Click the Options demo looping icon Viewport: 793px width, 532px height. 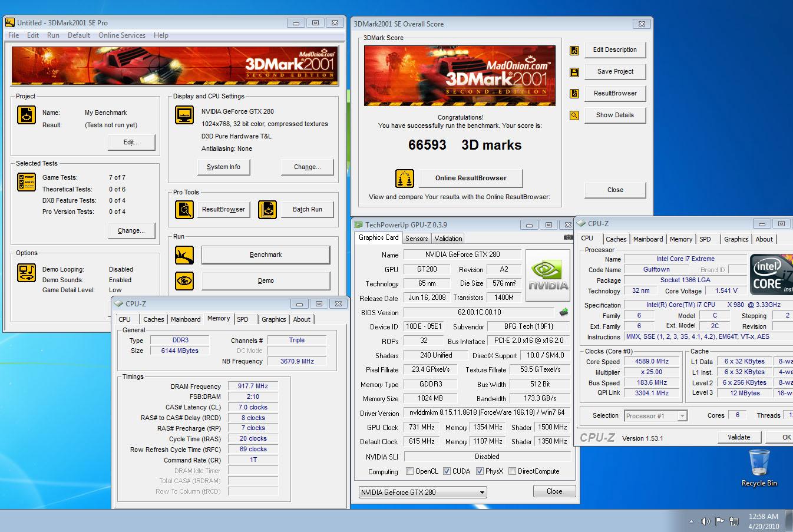click(27, 273)
